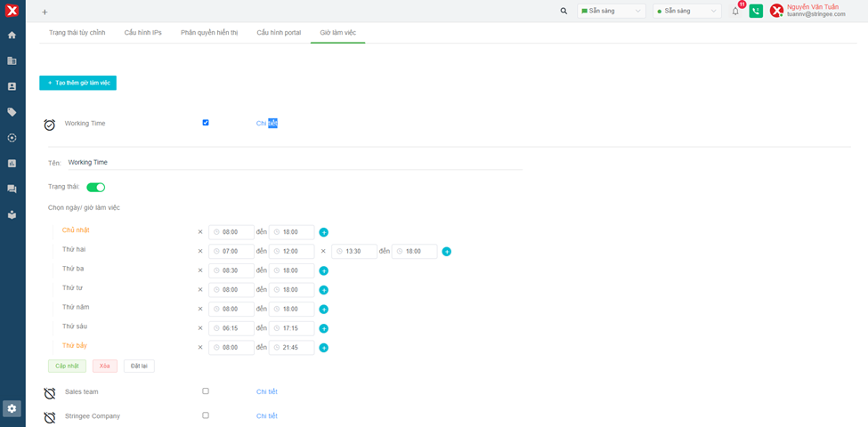Switch to Phân quyền hiển thị tab
The width and height of the screenshot is (868, 427).
coord(209,33)
